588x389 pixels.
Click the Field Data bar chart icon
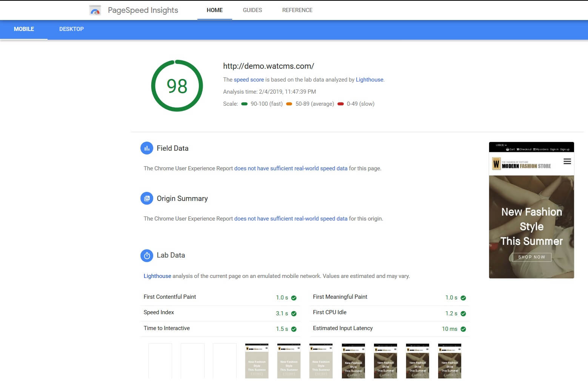point(147,148)
